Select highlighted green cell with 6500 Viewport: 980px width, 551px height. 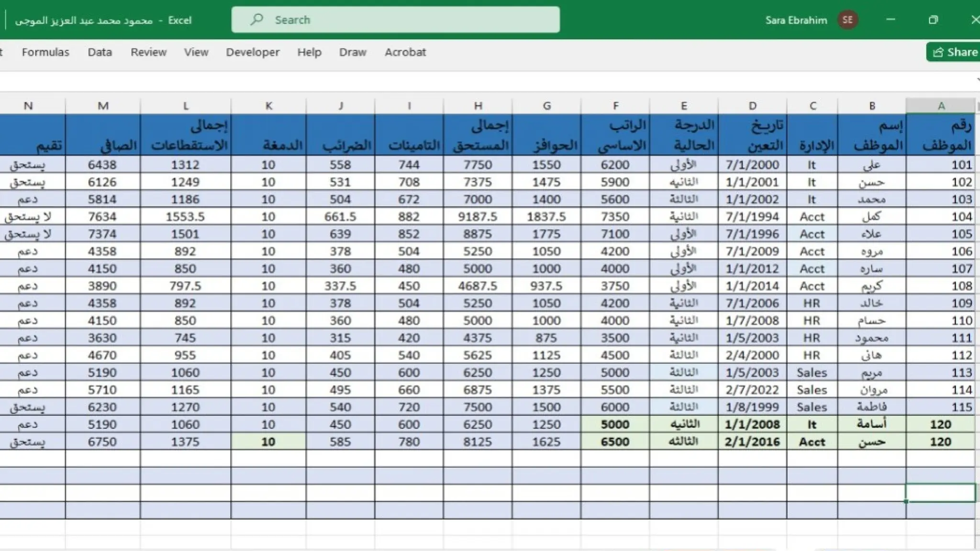pyautogui.click(x=615, y=441)
